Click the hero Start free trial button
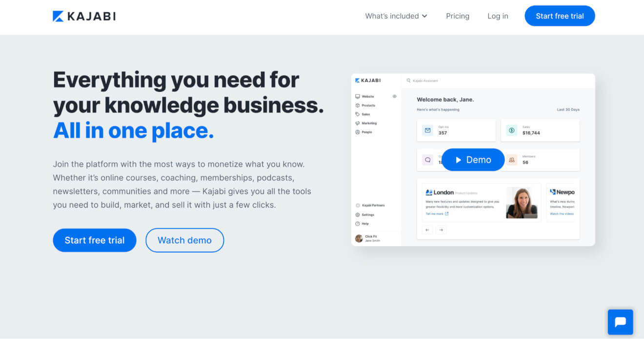 [95, 240]
